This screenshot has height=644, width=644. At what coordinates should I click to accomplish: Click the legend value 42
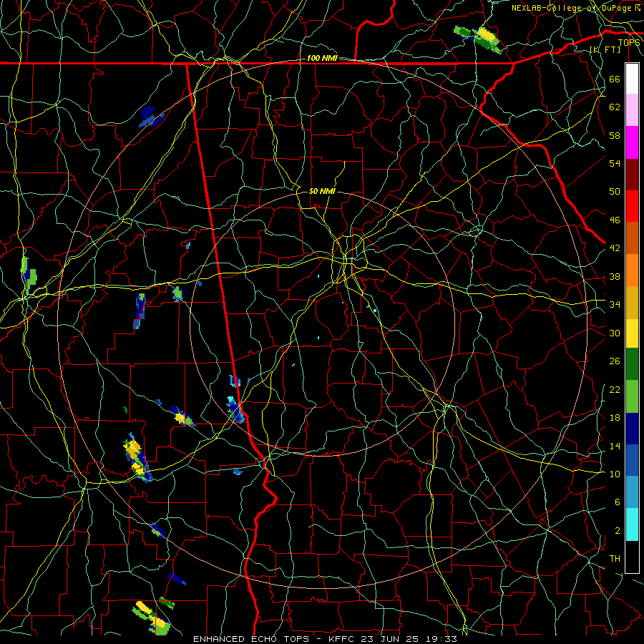point(615,248)
